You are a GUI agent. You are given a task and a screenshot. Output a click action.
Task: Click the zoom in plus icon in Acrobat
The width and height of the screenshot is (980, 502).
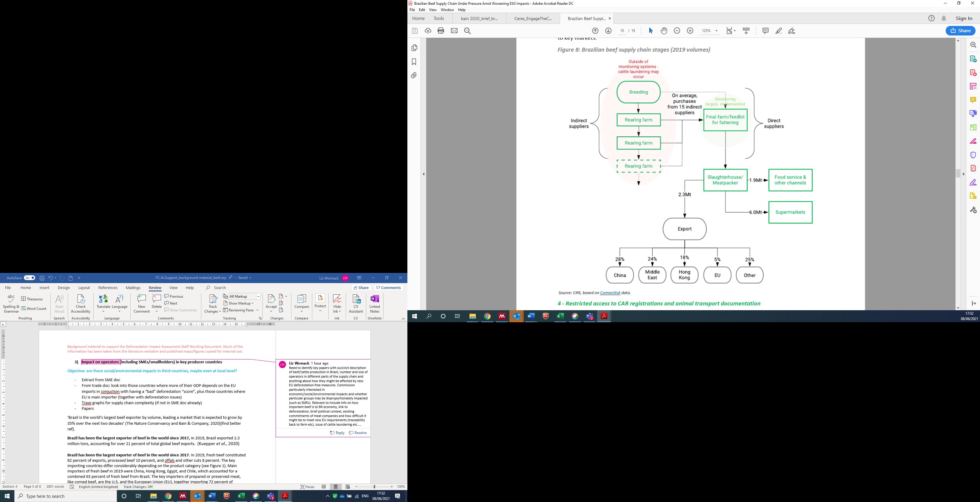tap(690, 31)
